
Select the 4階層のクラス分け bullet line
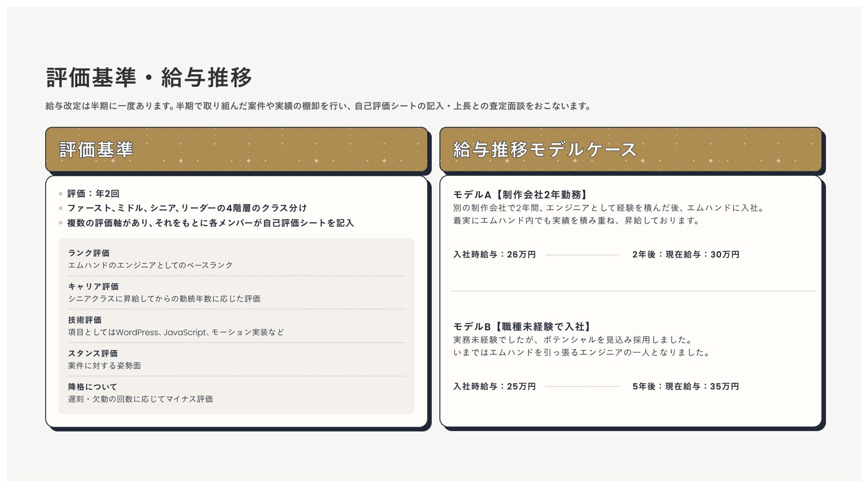187,208
